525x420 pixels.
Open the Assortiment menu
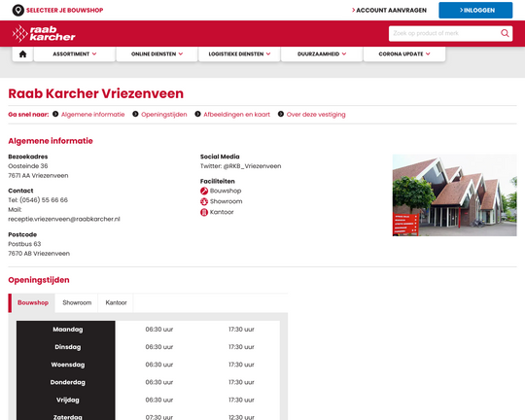pos(75,53)
